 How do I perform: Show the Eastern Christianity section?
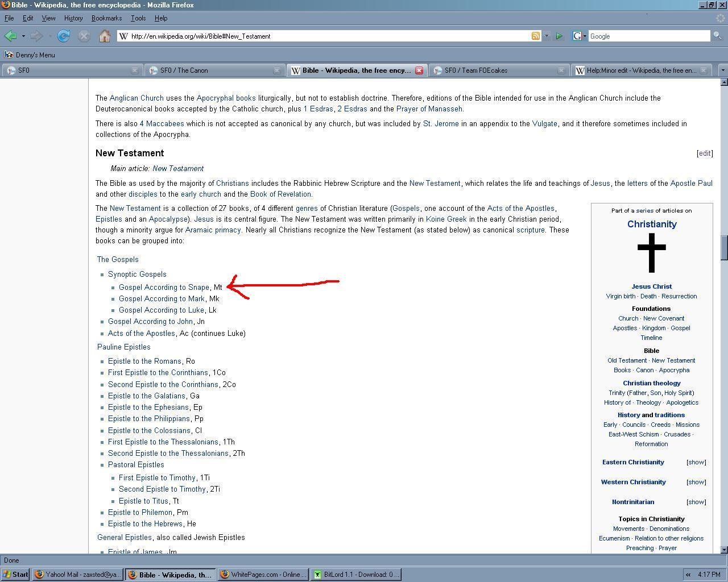pos(696,462)
